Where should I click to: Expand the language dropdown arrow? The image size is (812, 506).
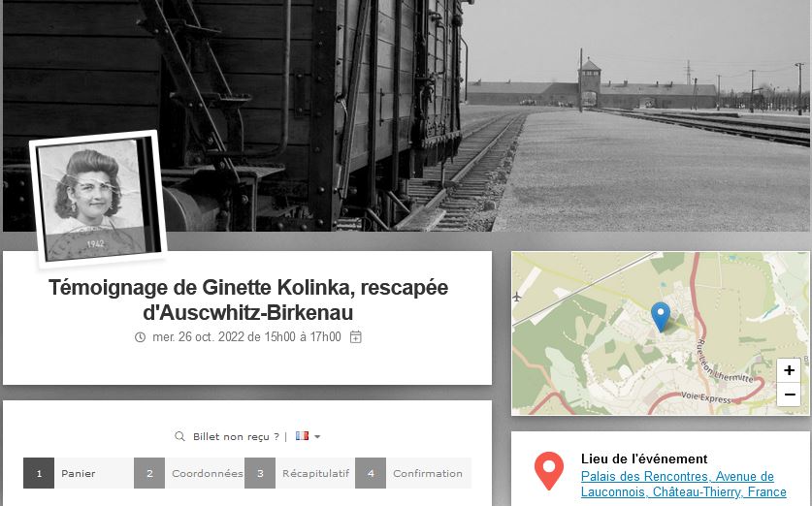pyautogui.click(x=317, y=436)
